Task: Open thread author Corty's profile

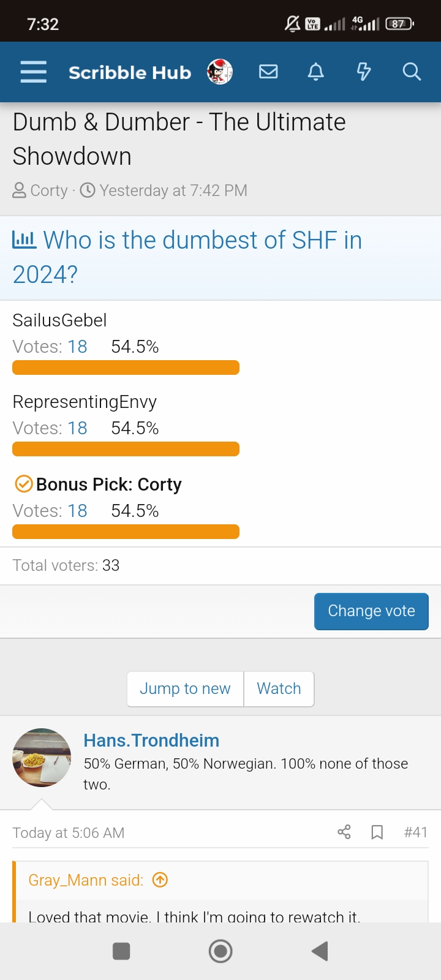Action: coord(49,190)
